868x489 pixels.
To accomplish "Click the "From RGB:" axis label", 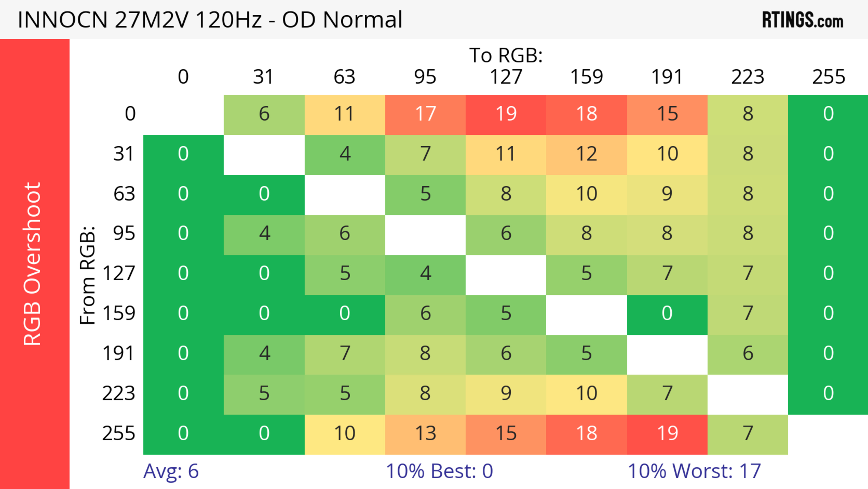I will (x=88, y=275).
